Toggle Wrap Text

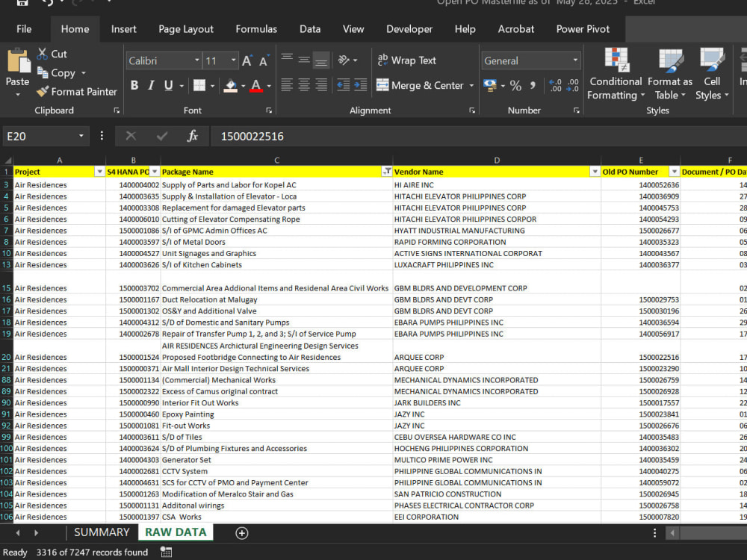pyautogui.click(x=406, y=60)
